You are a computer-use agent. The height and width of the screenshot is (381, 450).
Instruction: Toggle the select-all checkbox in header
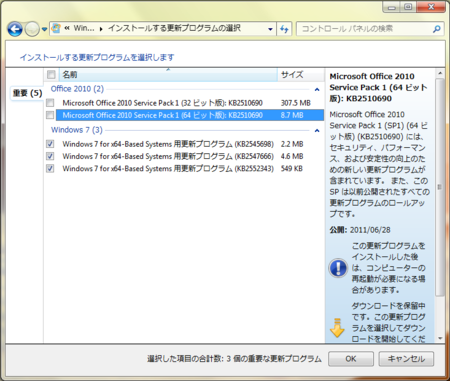tap(51, 75)
